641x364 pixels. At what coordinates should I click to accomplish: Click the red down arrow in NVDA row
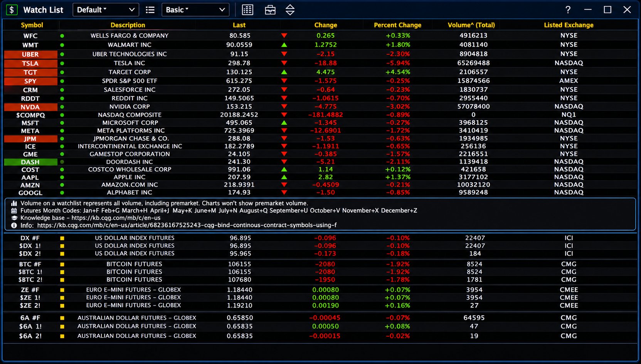click(284, 106)
